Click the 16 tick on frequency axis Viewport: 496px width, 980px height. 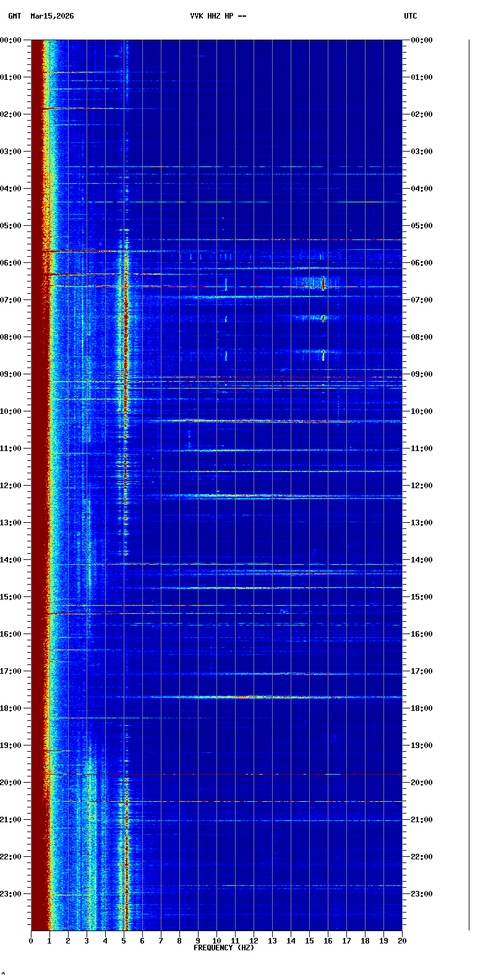(328, 941)
